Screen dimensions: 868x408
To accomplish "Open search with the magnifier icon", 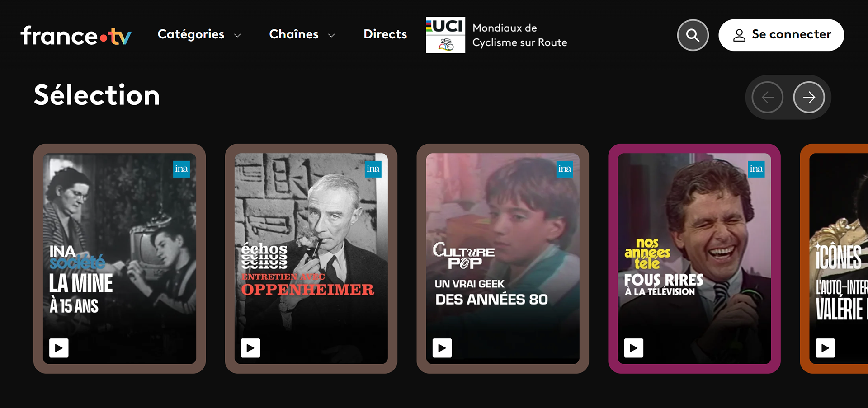I will [x=693, y=35].
